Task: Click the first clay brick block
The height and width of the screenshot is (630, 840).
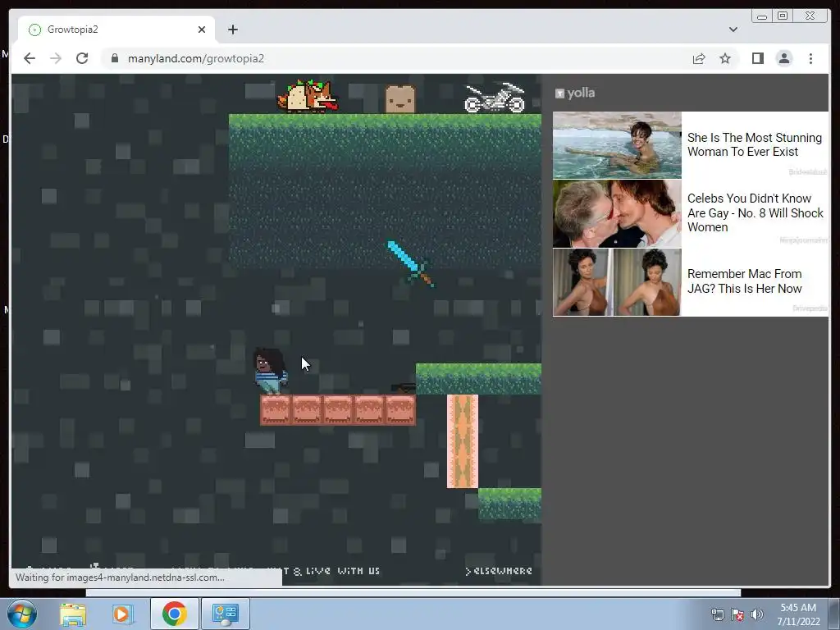Action: point(276,410)
